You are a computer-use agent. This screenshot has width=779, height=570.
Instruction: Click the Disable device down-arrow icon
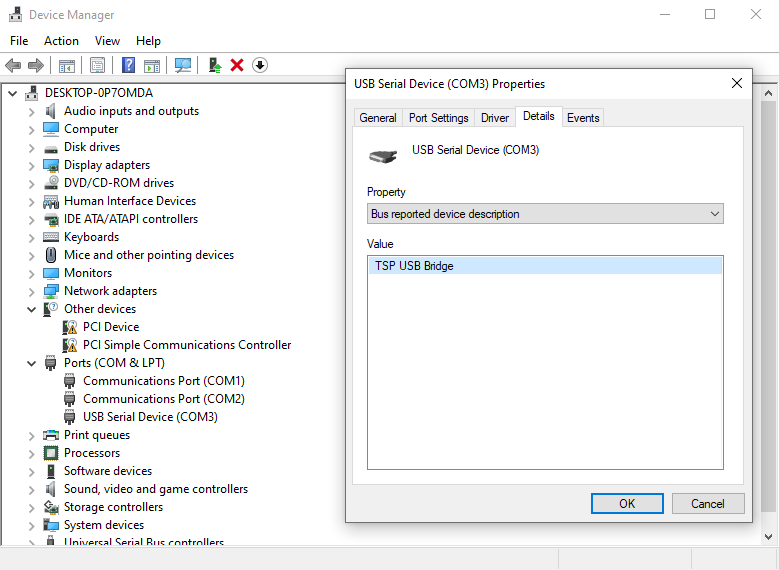click(260, 65)
